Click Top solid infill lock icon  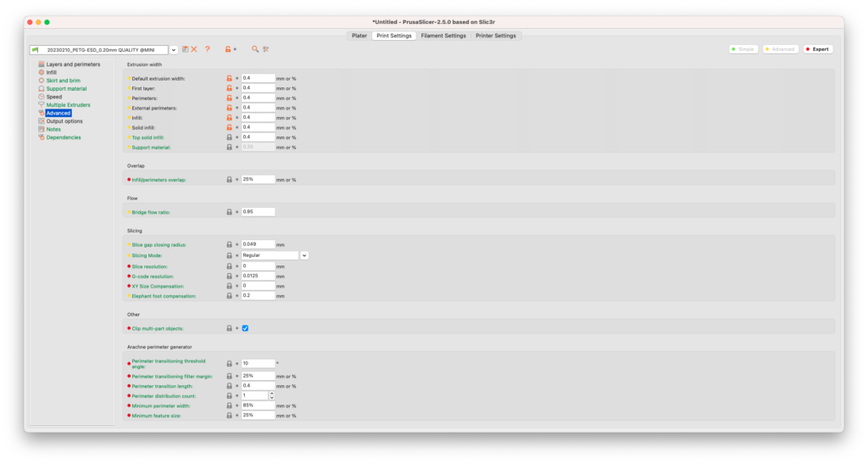[x=229, y=137]
